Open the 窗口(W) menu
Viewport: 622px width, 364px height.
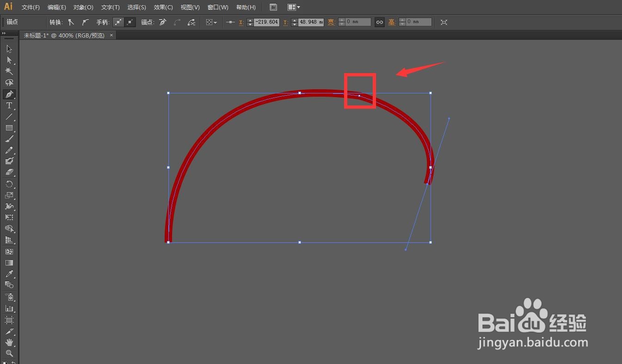[x=218, y=7]
